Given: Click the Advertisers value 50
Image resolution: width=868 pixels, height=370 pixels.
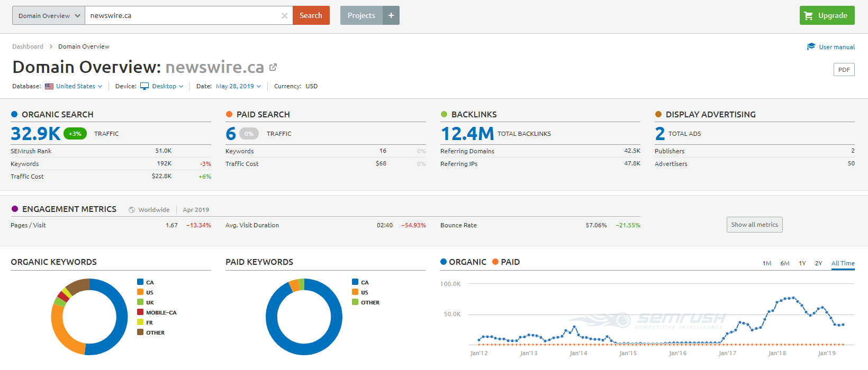Looking at the screenshot, I should coord(851,163).
